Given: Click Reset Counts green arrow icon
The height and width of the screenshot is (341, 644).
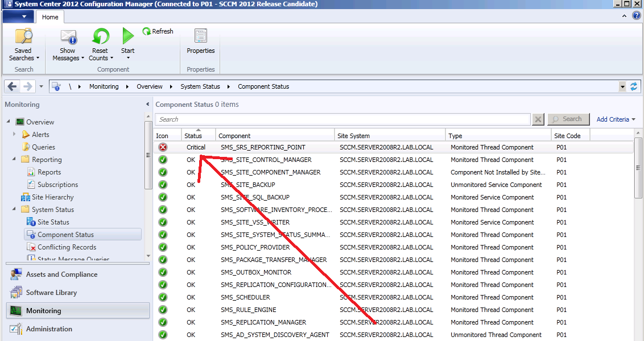Looking at the screenshot, I should (100, 36).
